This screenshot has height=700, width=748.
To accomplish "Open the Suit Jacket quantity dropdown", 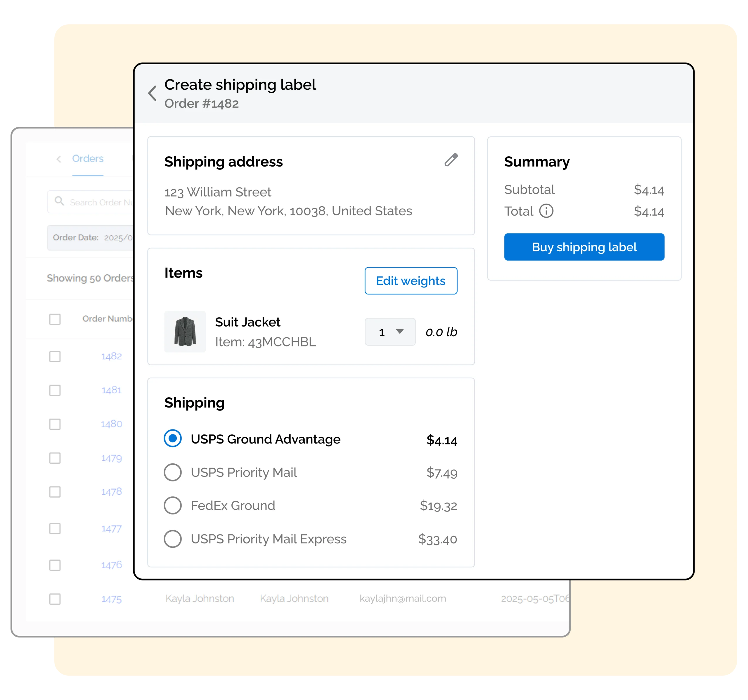I will point(390,332).
